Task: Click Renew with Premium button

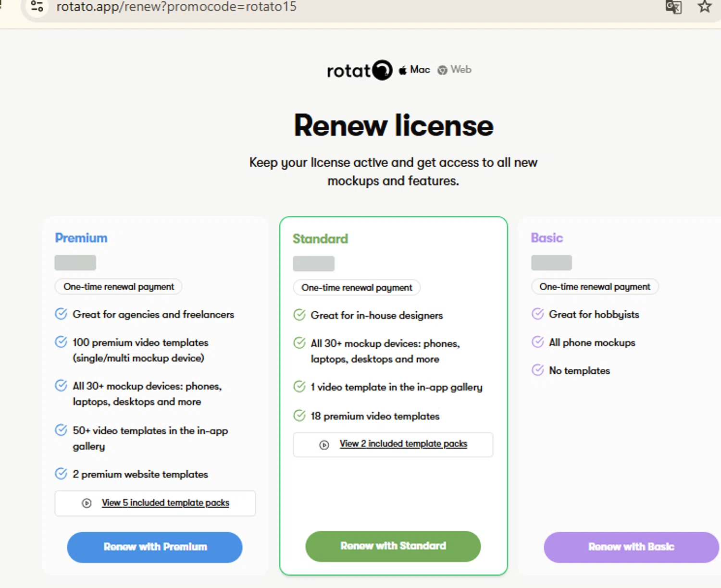Action: [155, 547]
